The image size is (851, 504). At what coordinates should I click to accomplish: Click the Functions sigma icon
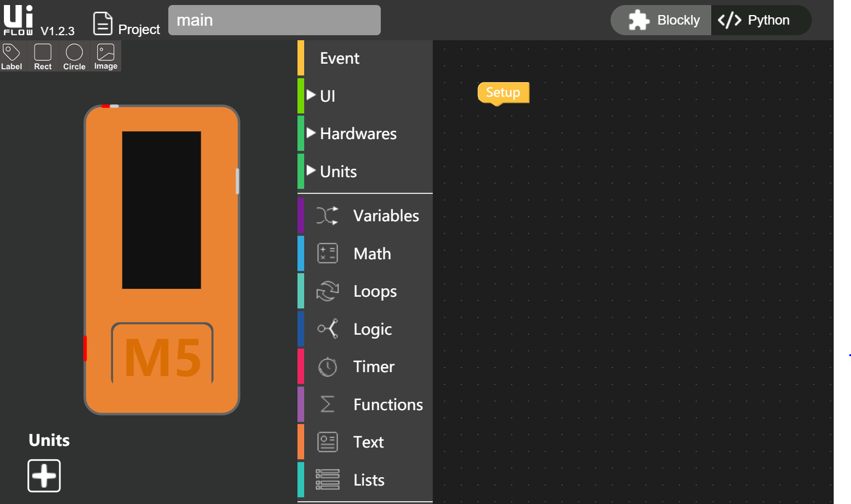click(x=328, y=404)
